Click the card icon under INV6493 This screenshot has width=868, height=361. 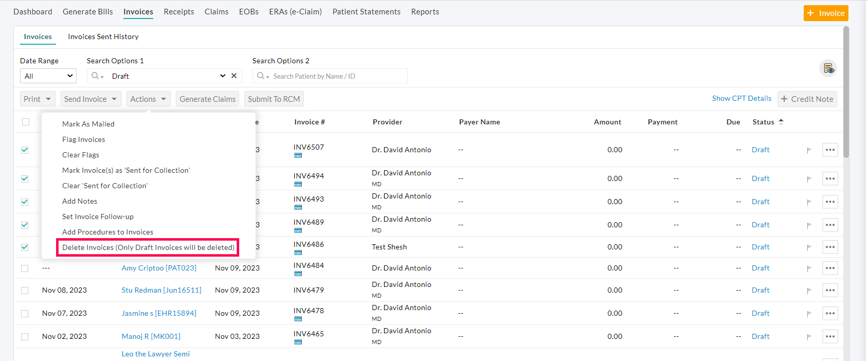298,207
